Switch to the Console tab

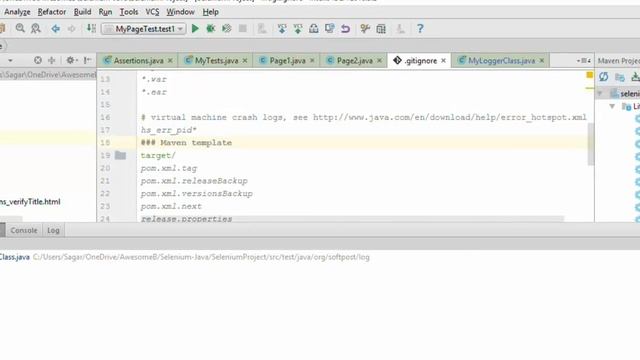pyautogui.click(x=24, y=230)
